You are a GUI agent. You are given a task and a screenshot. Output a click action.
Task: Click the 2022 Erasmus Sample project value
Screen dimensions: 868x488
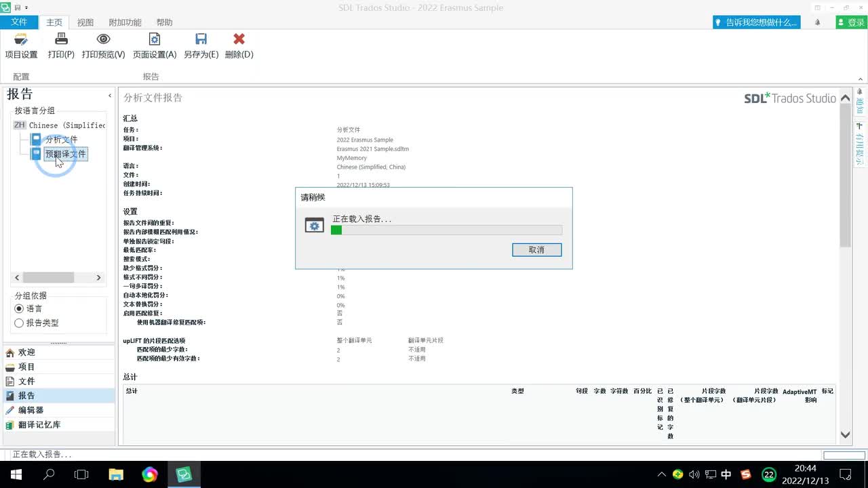click(x=365, y=140)
